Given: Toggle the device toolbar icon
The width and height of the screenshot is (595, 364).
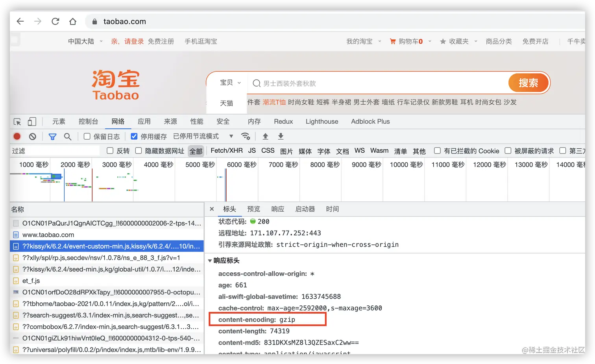Looking at the screenshot, I should [x=32, y=122].
